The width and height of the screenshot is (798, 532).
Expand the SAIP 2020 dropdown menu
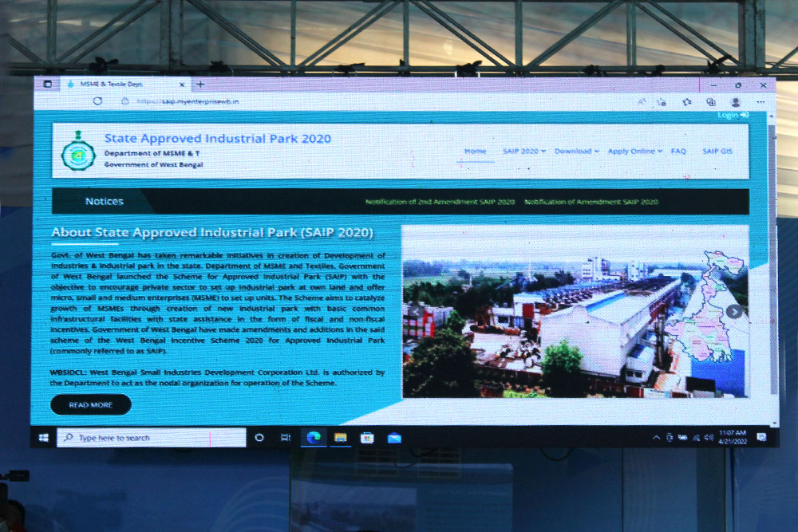tap(523, 152)
